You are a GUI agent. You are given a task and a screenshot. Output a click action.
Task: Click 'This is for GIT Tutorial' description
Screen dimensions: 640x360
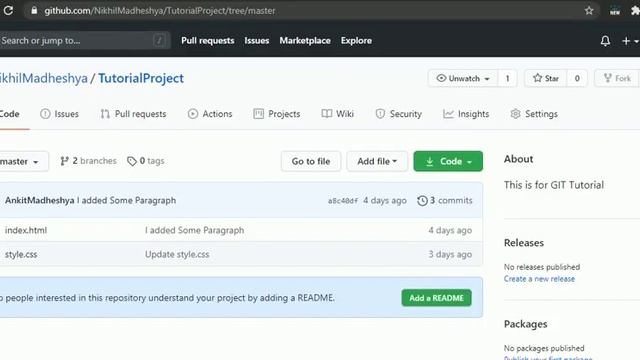(554, 185)
